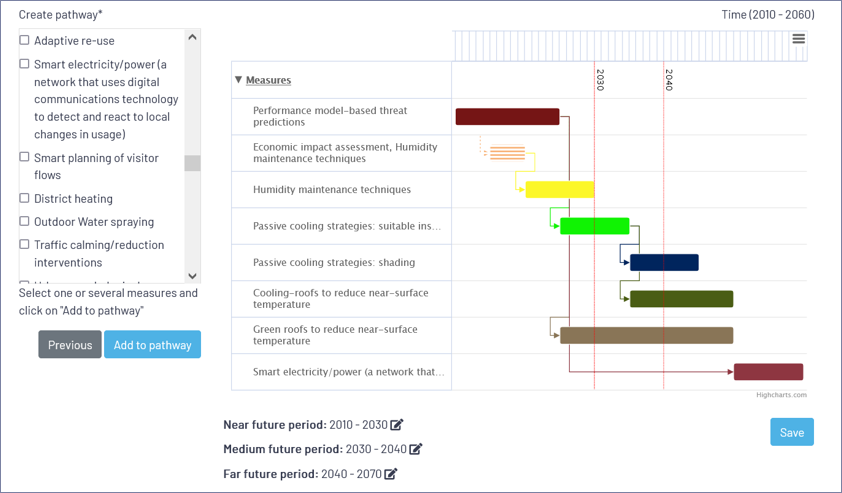
Task: Click the Measures column header link
Action: [x=268, y=80]
